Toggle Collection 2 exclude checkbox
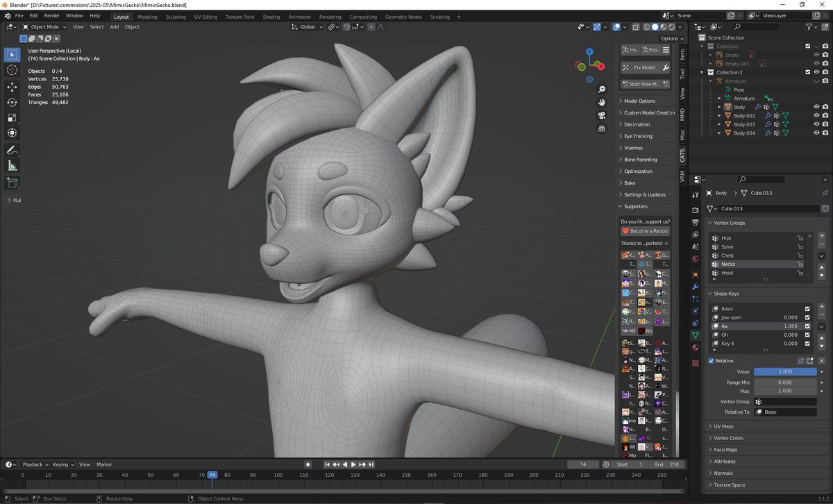Image resolution: width=833 pixels, height=504 pixels. (x=807, y=72)
